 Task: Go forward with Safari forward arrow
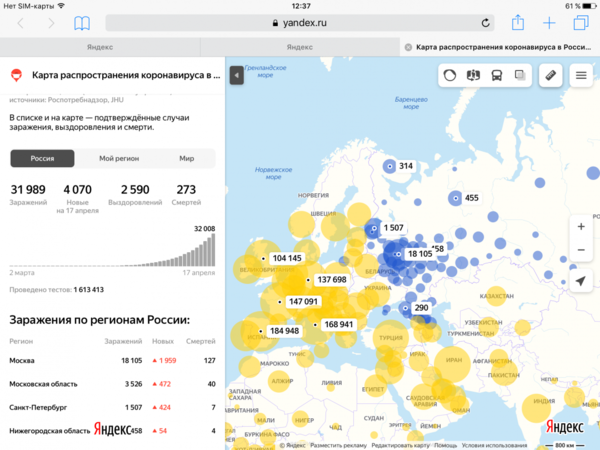click(x=51, y=23)
